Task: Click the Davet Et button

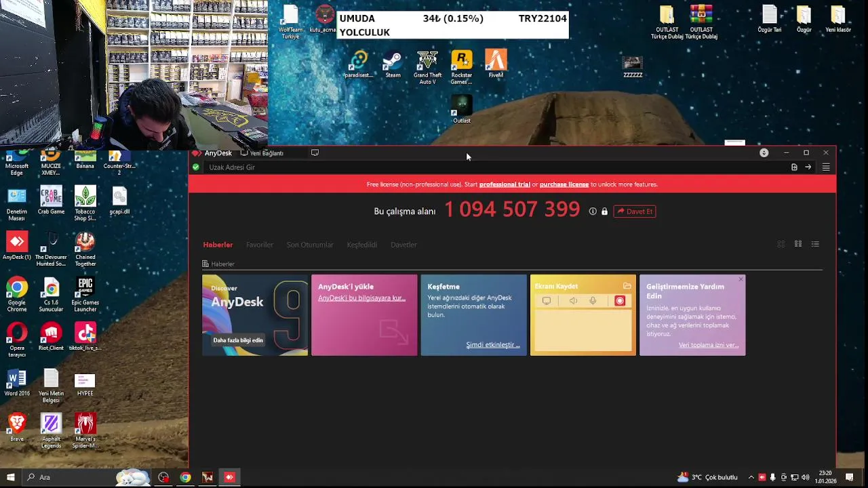Action: click(x=635, y=211)
